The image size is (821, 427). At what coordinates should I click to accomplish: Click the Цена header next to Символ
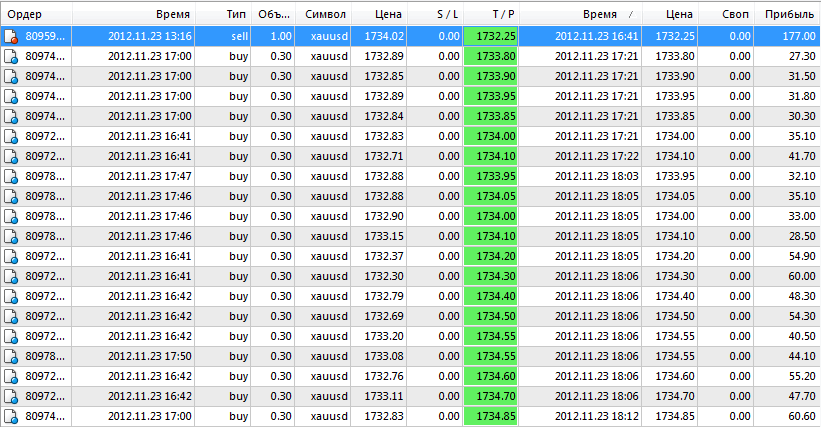point(379,14)
